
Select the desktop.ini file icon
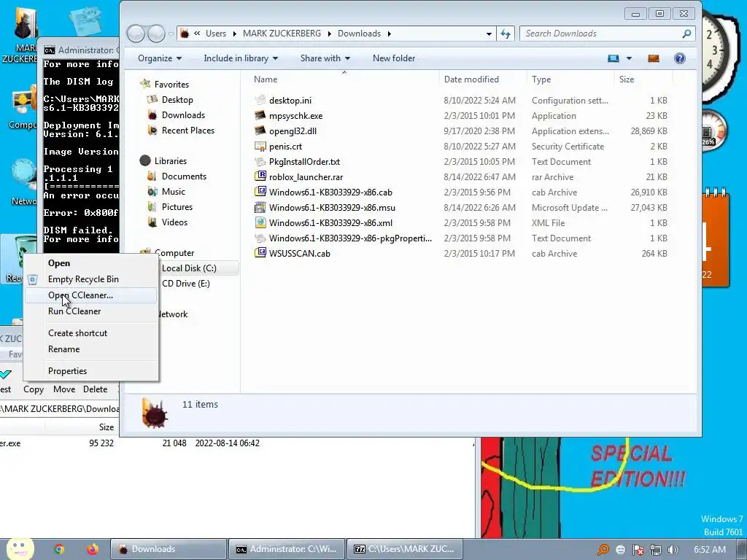[260, 100]
